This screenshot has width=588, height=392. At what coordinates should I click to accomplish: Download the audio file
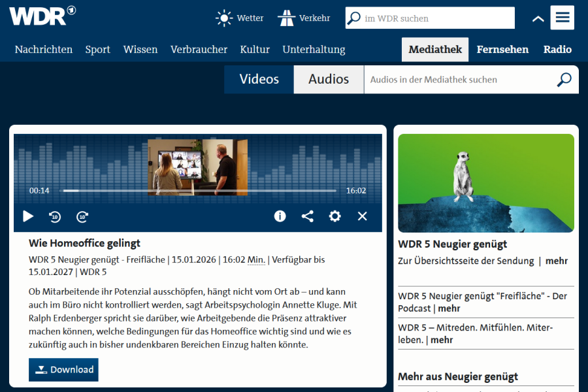63,370
